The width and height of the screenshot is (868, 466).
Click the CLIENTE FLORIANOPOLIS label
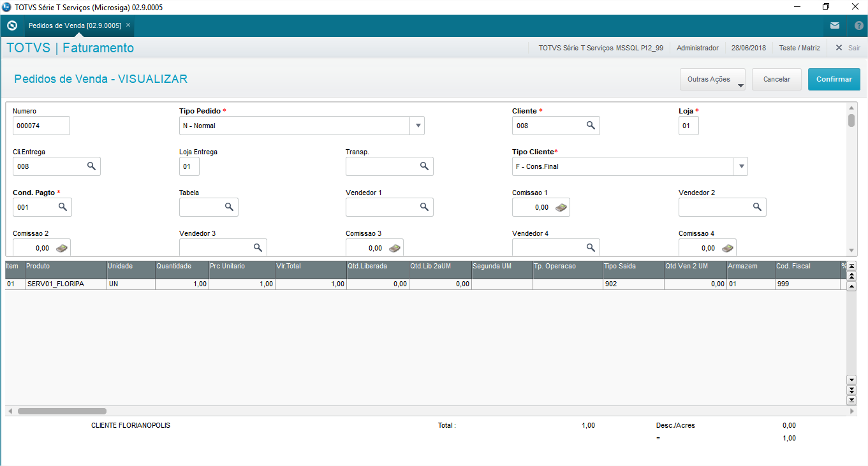pos(131,425)
